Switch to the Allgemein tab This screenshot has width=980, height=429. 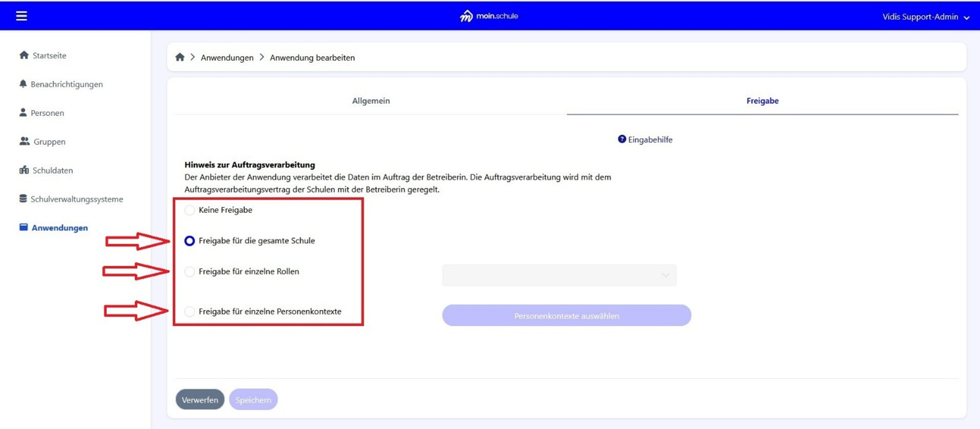click(370, 101)
